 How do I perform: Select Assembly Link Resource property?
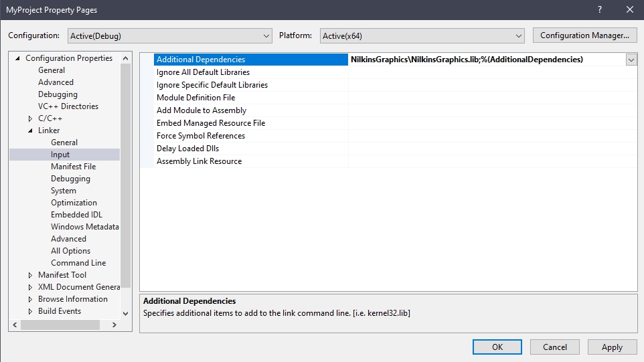[x=251, y=161]
